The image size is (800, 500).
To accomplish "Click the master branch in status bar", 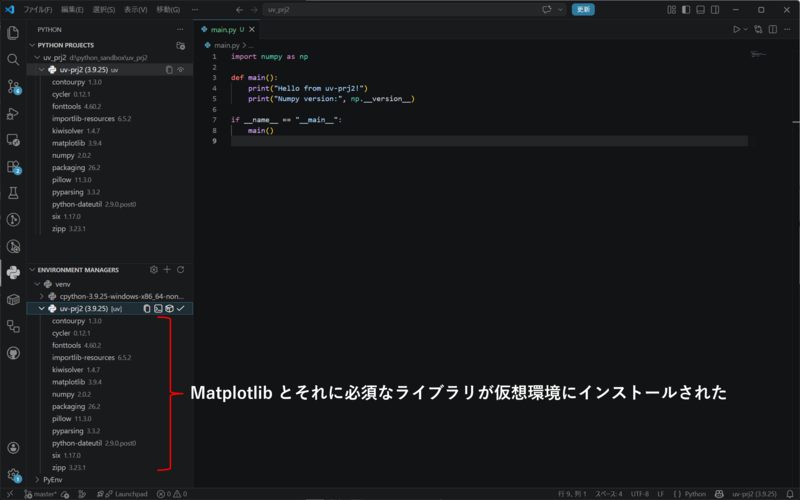I will click(41, 494).
